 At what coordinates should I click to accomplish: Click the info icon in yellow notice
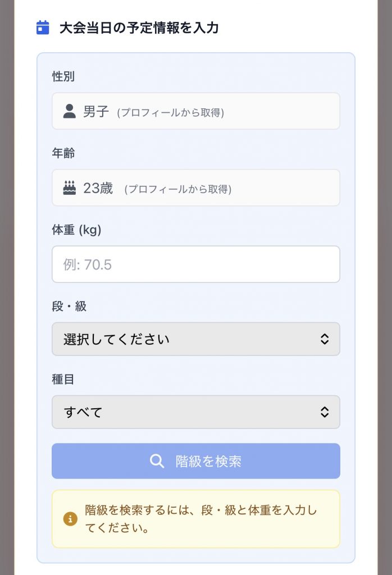tap(70, 519)
